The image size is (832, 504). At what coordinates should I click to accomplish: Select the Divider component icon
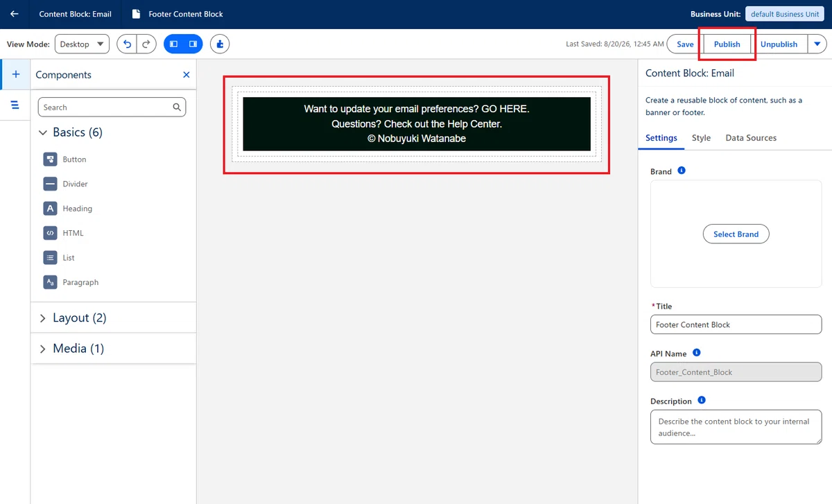50,184
